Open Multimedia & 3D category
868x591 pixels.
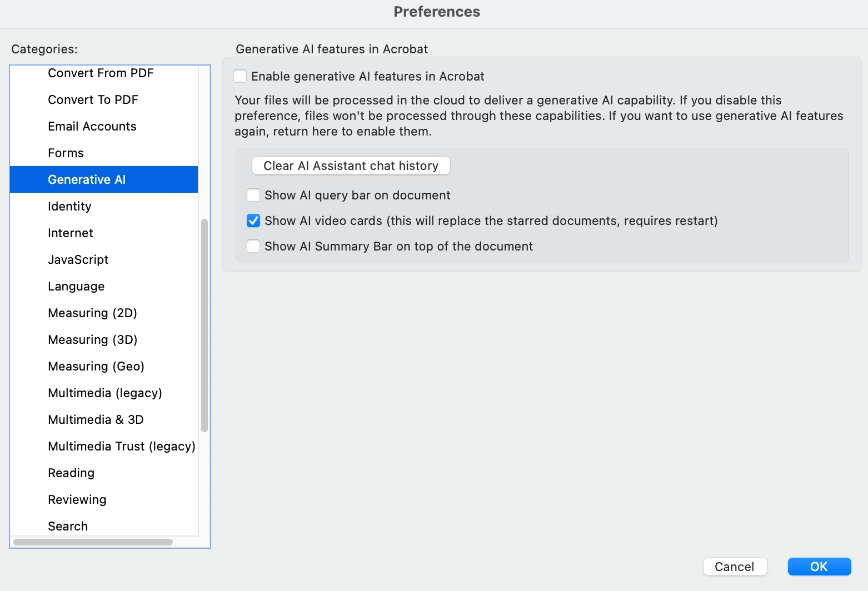[104, 419]
